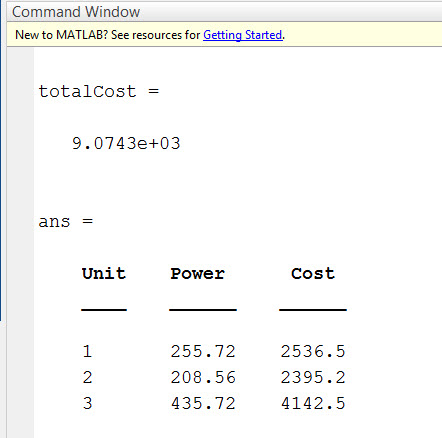Click the ans output label
The width and height of the screenshot is (442, 438).
point(54,222)
